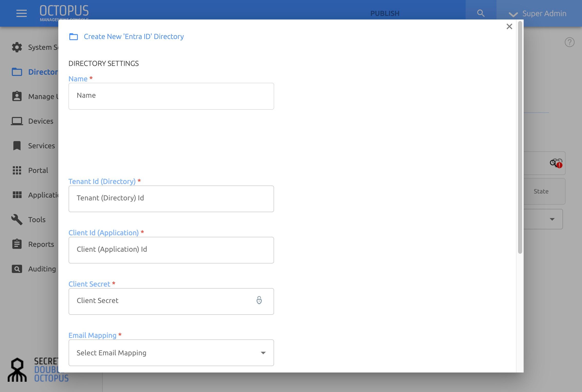This screenshot has height=392, width=582.
Task: Click the State column header
Action: click(541, 191)
